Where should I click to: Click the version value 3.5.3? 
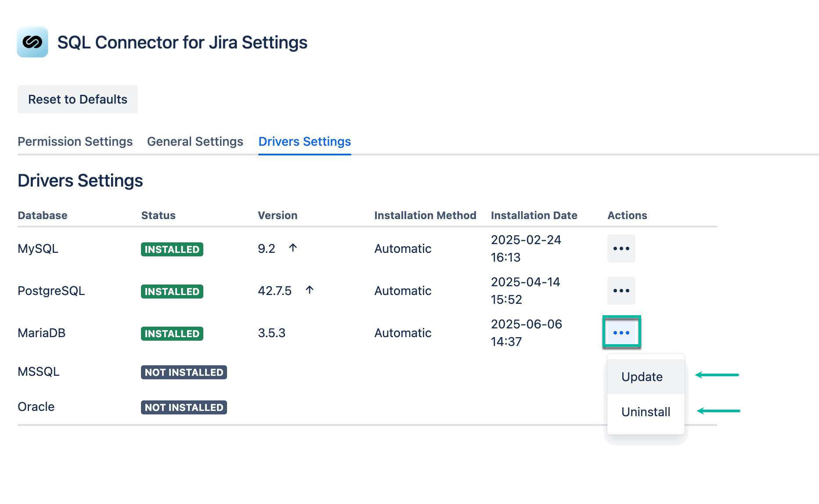[x=272, y=333]
